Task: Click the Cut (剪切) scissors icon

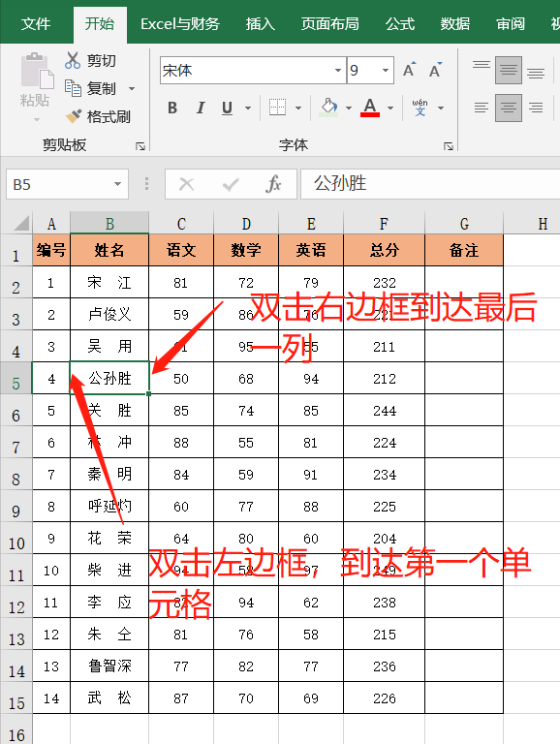Action: (x=73, y=60)
